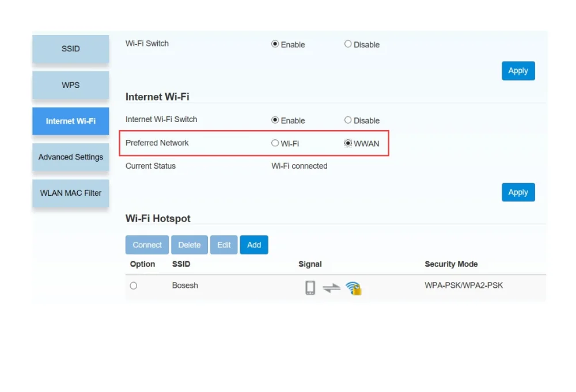Disable the Internet Wi-Fi Switch
Screen dimensions: 576x392
[x=347, y=120]
